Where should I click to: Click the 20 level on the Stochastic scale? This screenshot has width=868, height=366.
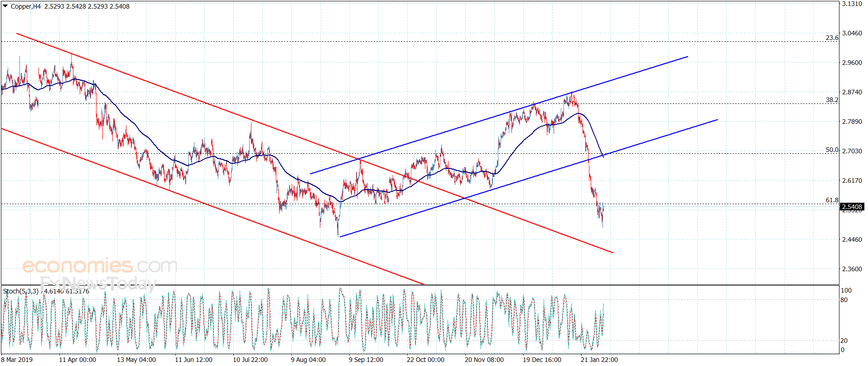pos(844,341)
